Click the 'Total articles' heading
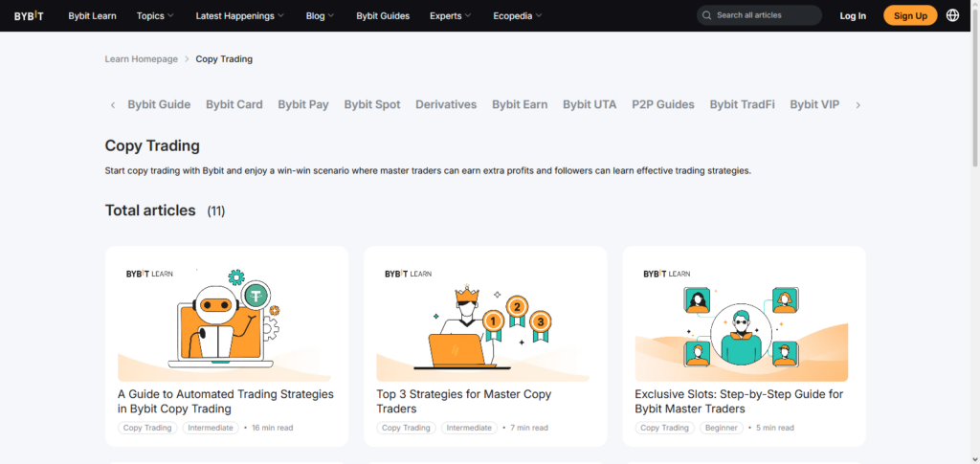Image resolution: width=980 pixels, height=464 pixels. [150, 210]
